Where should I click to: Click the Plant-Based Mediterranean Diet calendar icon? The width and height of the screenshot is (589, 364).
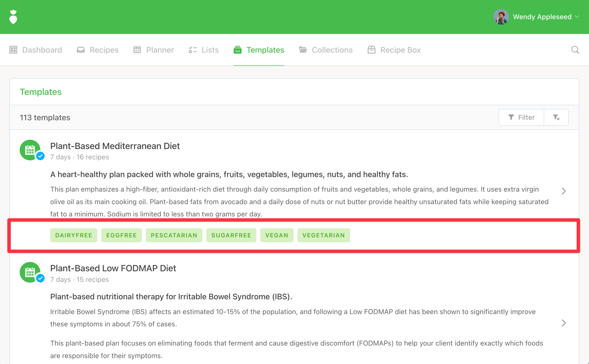click(30, 150)
